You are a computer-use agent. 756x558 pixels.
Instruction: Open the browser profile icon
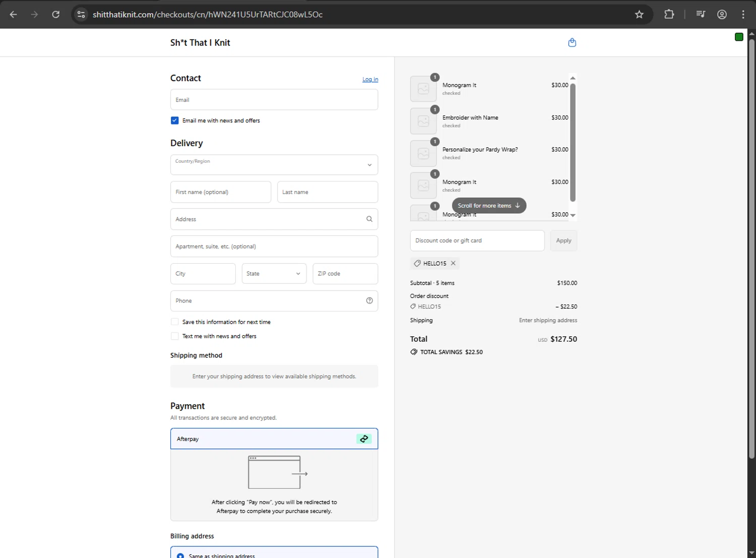pos(722,14)
